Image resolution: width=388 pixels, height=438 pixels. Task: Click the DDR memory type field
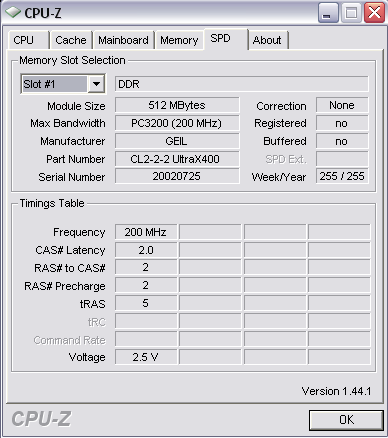coord(242,84)
